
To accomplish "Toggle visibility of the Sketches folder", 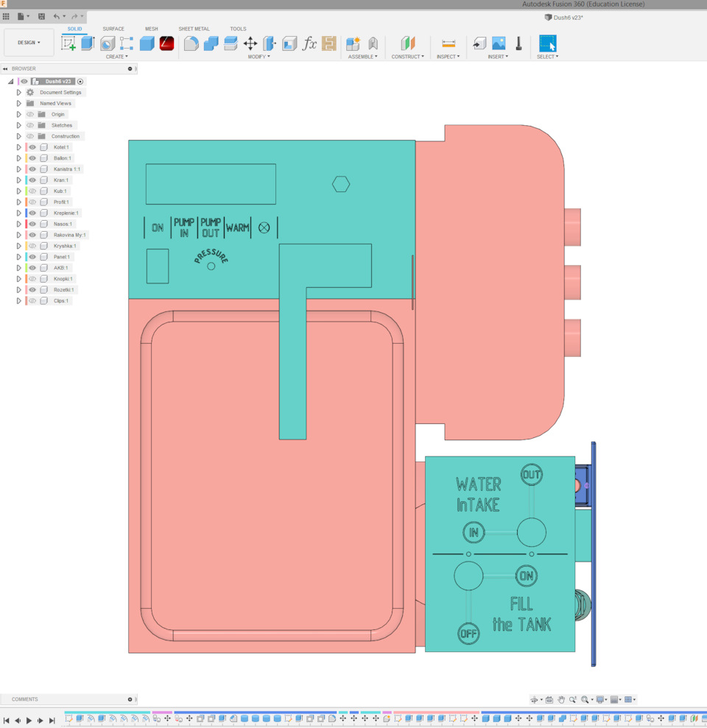I will click(x=30, y=125).
